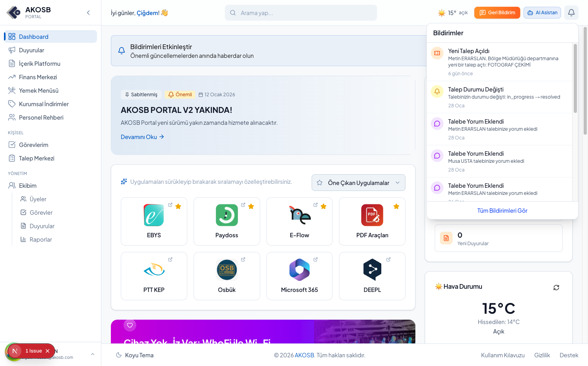The image size is (588, 366).
Task: Open Yemek Menüsü menu item
Action: pyautogui.click(x=50, y=90)
